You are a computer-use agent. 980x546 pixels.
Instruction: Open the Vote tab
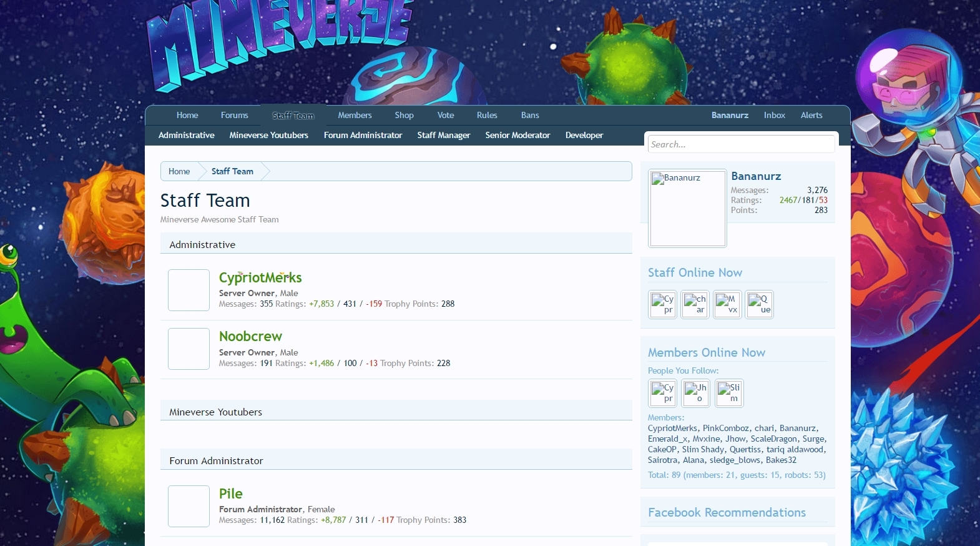(446, 115)
